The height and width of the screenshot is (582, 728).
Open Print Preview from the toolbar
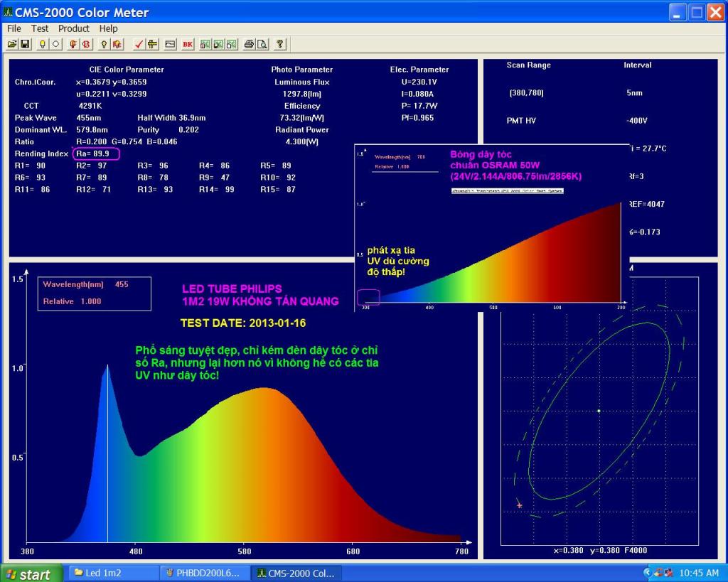[262, 44]
